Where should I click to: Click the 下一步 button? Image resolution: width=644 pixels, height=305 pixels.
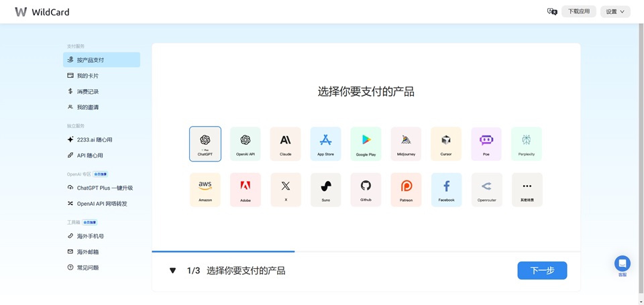coord(542,271)
